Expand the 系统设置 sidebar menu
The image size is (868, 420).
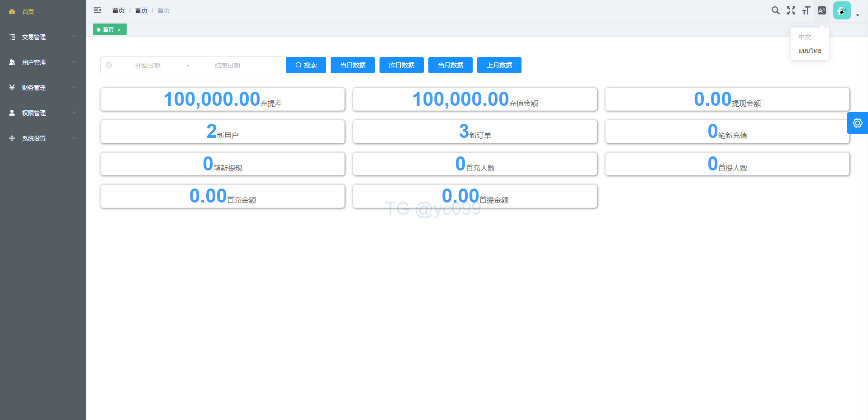click(x=43, y=138)
